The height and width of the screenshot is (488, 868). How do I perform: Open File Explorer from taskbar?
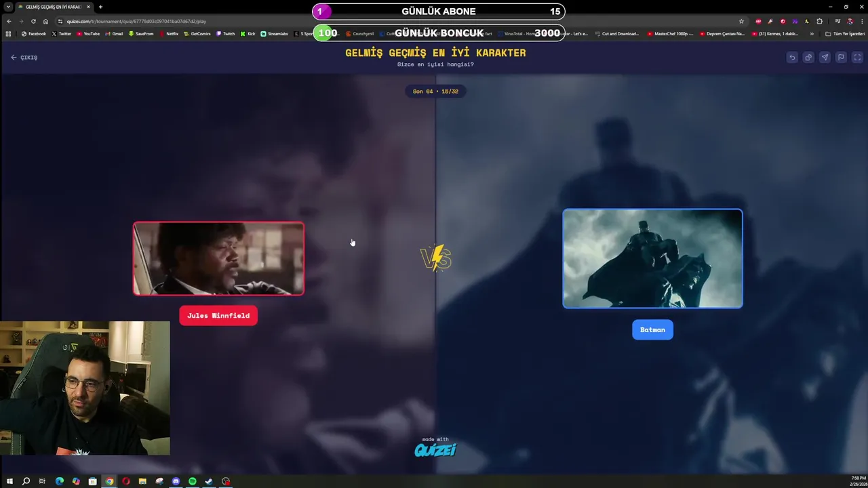coord(142,481)
